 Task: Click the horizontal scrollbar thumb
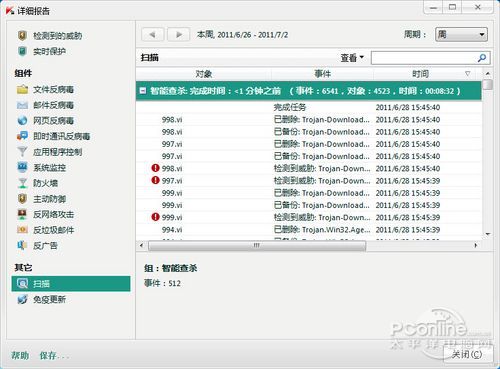[257, 246]
